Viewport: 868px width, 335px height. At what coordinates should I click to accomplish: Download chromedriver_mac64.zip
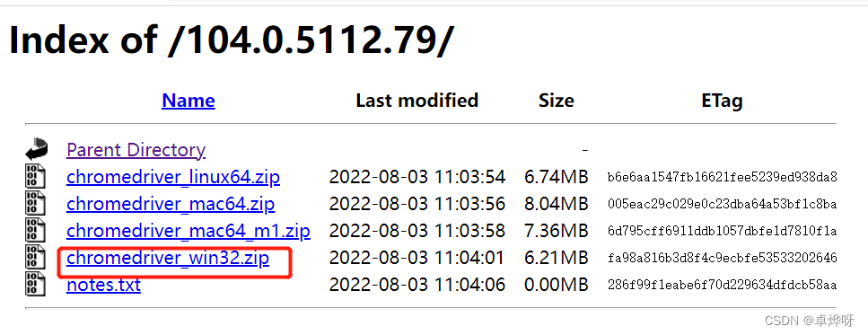tap(171, 204)
